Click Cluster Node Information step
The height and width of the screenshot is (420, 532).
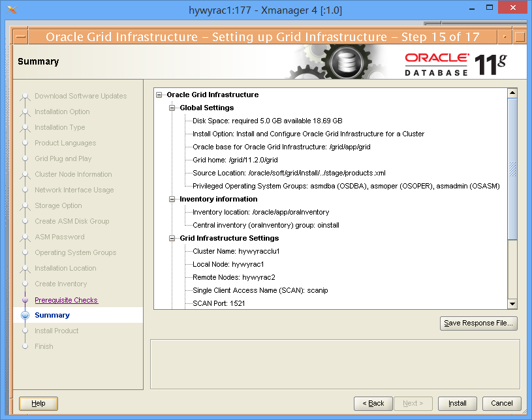click(x=73, y=174)
